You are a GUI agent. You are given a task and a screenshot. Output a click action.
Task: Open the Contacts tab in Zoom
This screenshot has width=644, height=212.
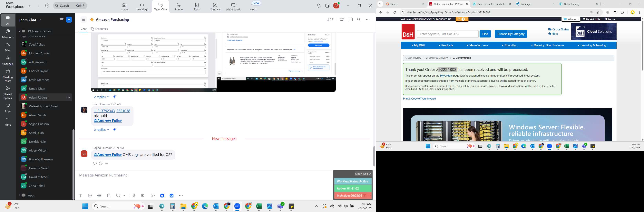click(215, 7)
